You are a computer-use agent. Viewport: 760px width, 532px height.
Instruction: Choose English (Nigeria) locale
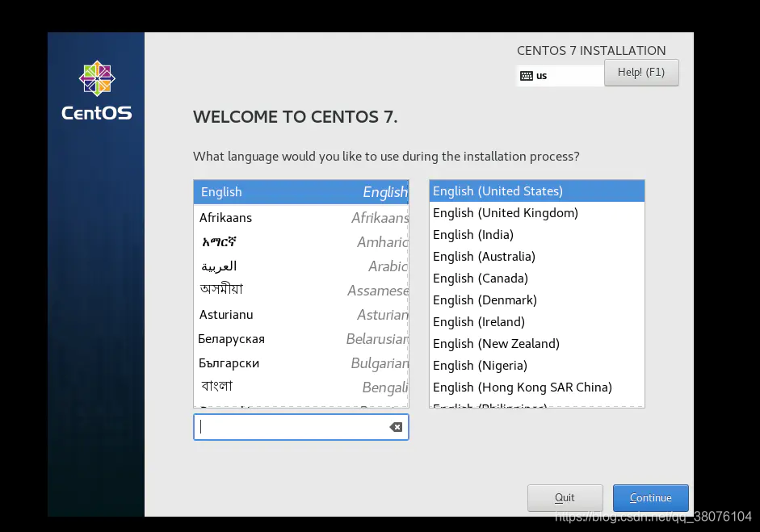[536, 366]
